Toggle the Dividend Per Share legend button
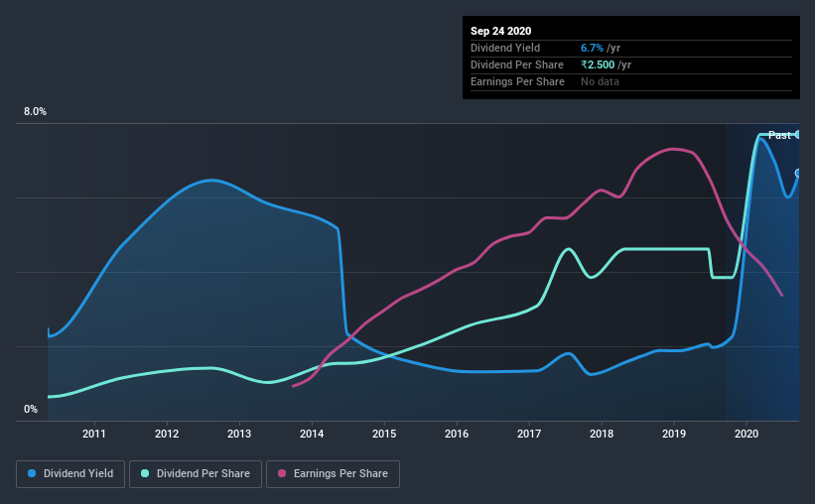 196,474
